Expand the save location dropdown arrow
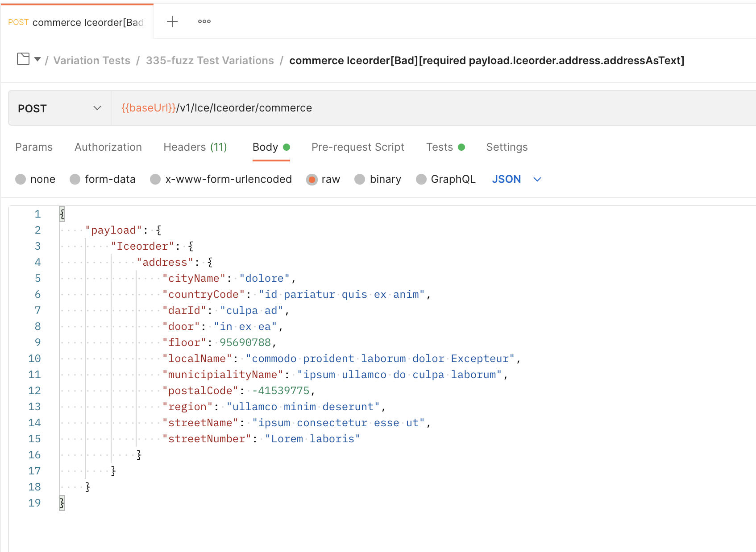The width and height of the screenshot is (756, 552). tap(37, 59)
